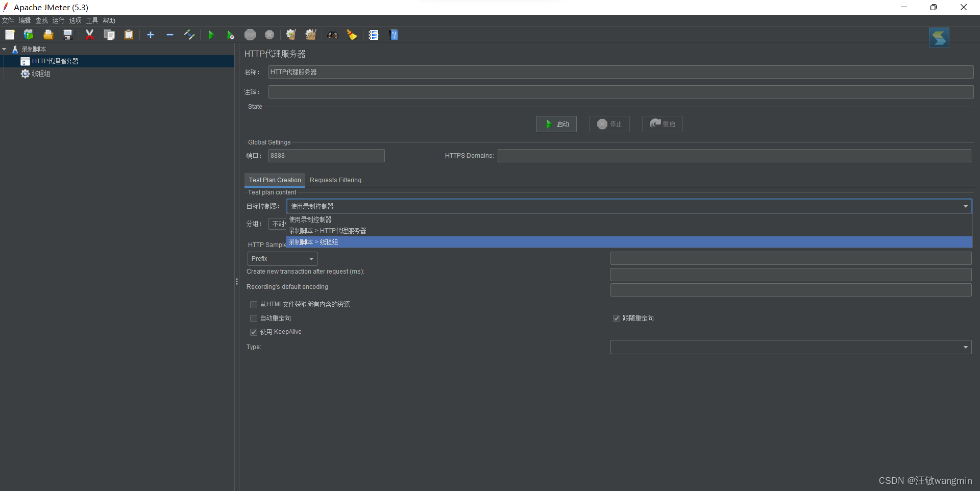Screen dimensions: 980x491
Task: Click the log viewer icon at top right
Action: point(939,38)
